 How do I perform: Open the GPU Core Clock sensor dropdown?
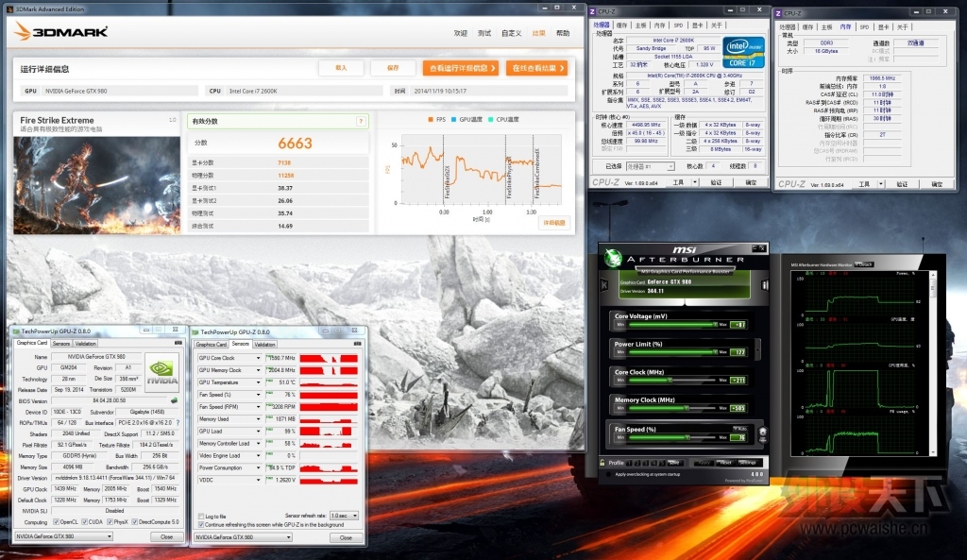(x=258, y=358)
